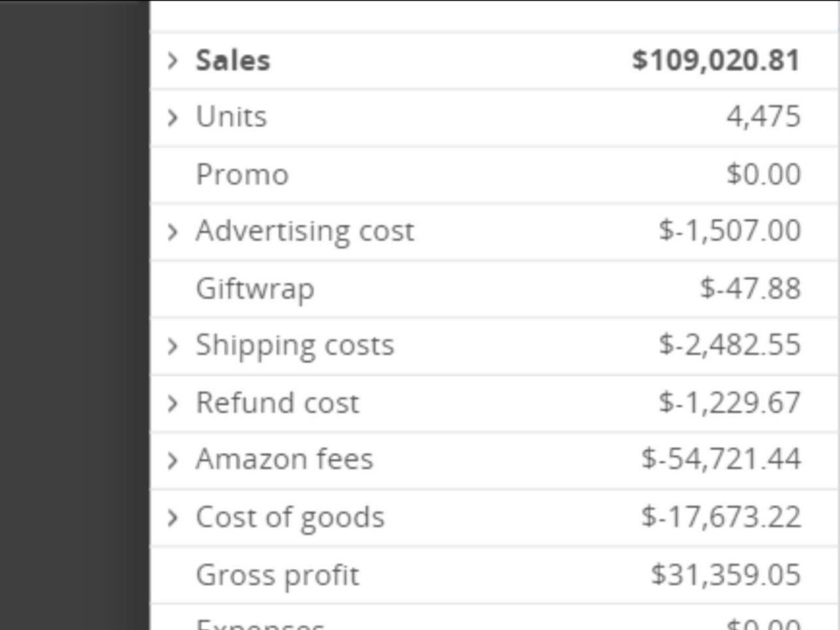Click the Units label
The height and width of the screenshot is (630, 840).
pos(232,117)
